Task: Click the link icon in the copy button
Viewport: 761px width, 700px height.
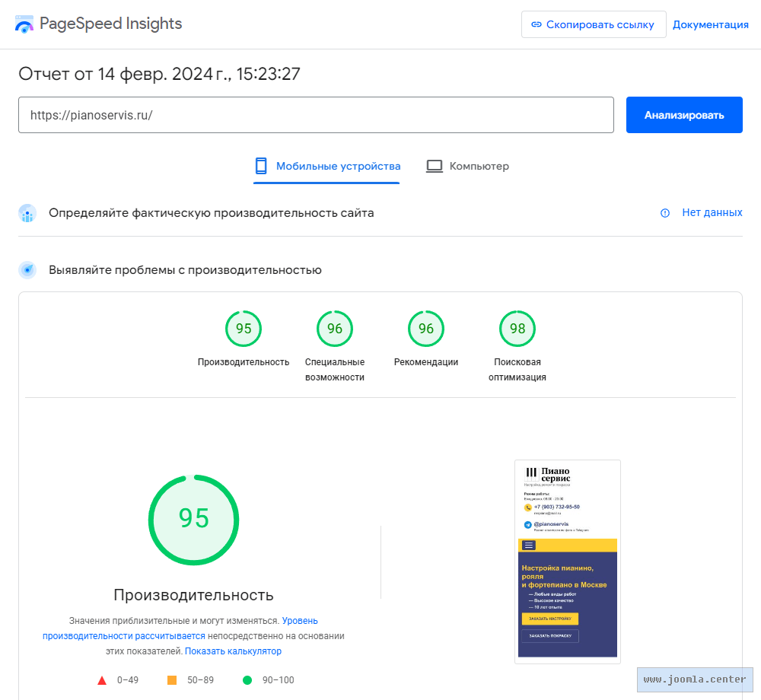Action: (537, 24)
